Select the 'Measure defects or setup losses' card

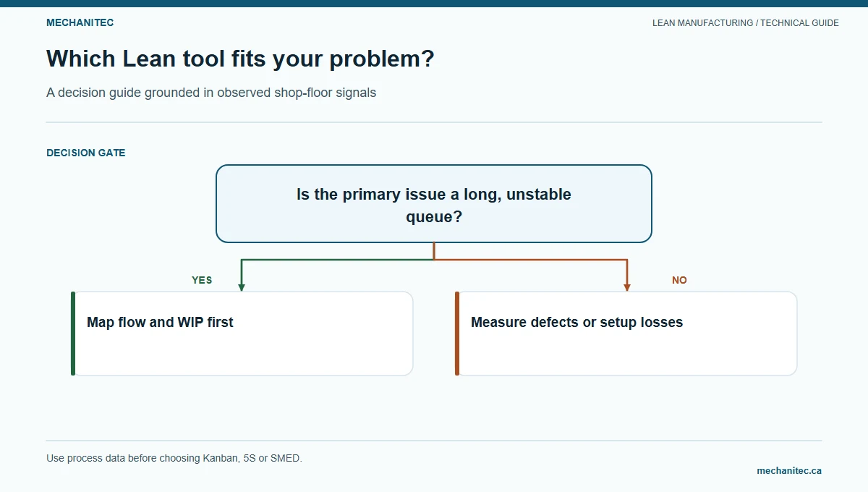point(626,334)
